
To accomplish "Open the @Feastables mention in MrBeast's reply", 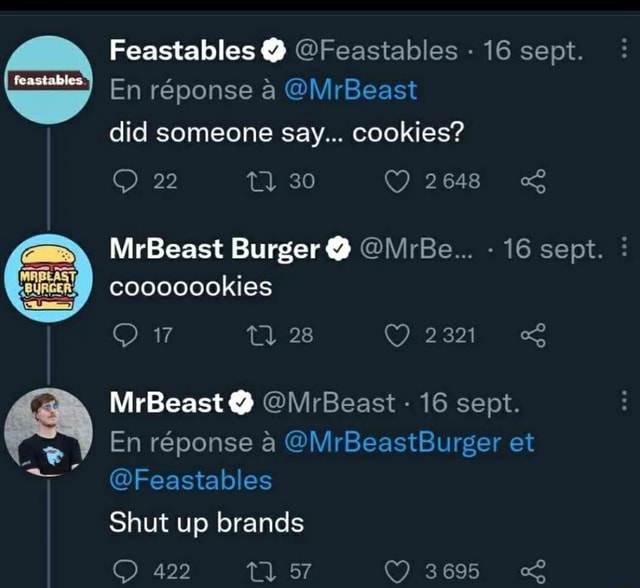I will [x=190, y=480].
